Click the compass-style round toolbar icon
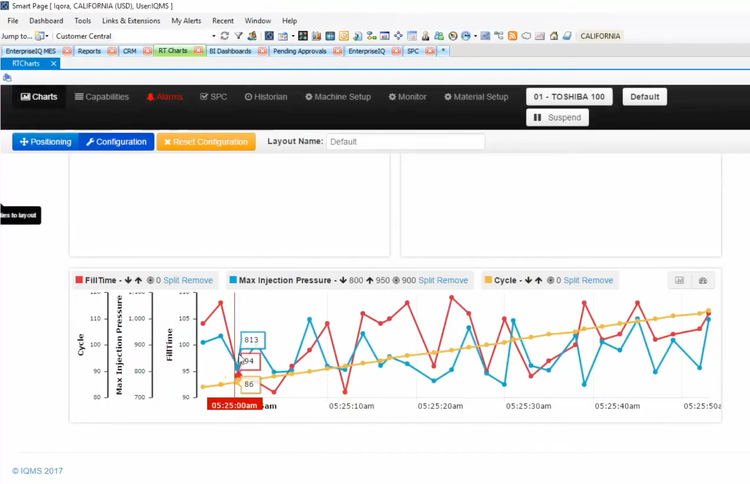The height and width of the screenshot is (484, 750). click(x=452, y=36)
